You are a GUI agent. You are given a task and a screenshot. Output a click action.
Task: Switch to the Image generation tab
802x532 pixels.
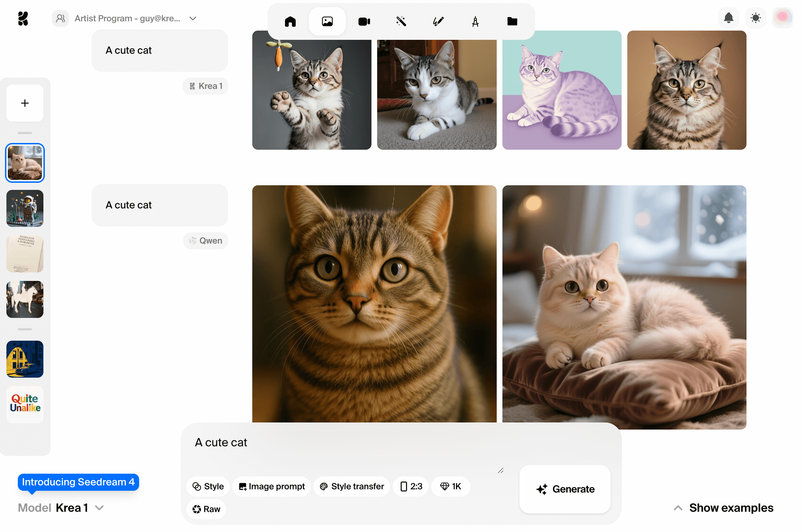coord(327,21)
